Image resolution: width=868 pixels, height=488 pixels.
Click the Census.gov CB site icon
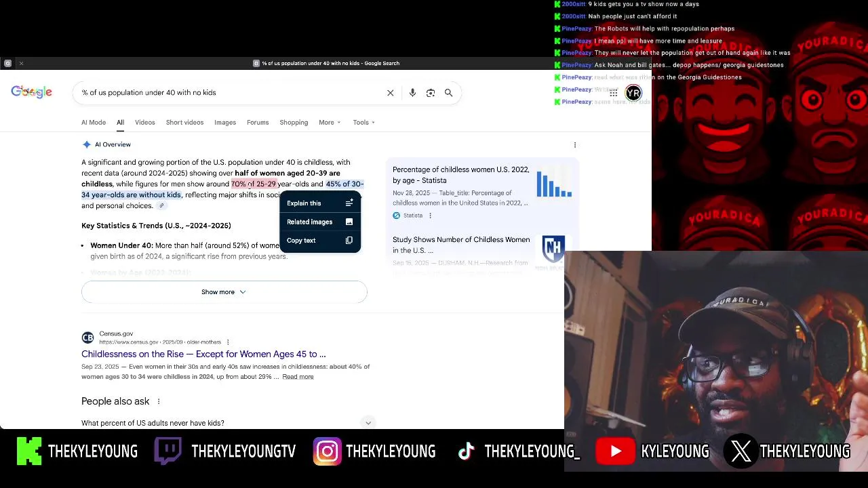(x=87, y=338)
